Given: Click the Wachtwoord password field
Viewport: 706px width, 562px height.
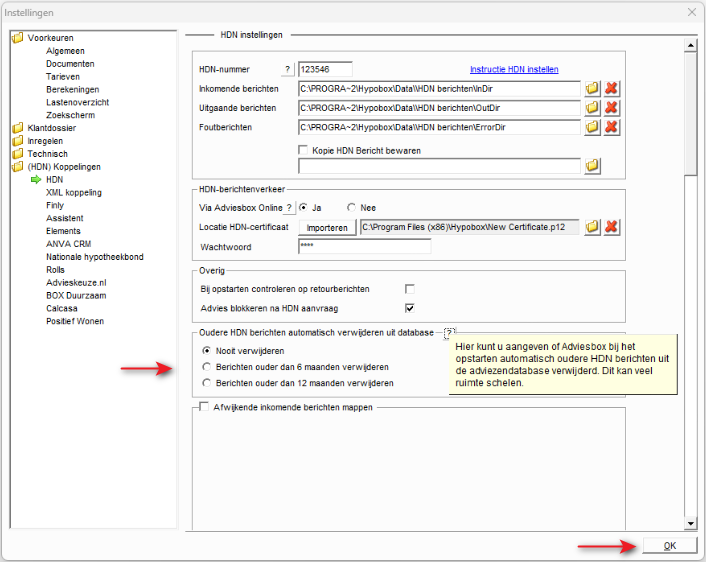Looking at the screenshot, I should tap(364, 246).
